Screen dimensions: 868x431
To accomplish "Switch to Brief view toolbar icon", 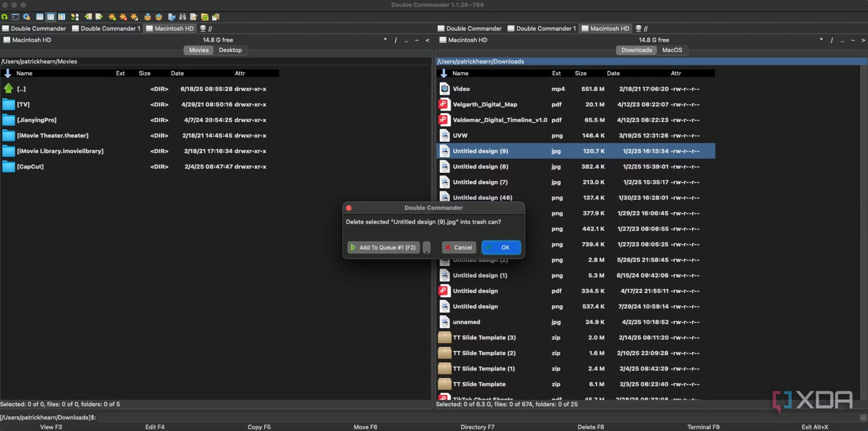I will tap(40, 17).
